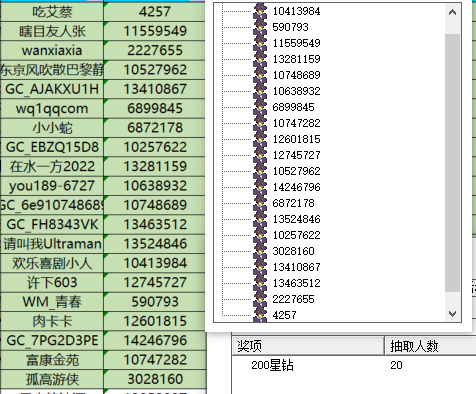The image size is (476, 394).
Task: Select the person icon next to 11559549 in list
Action: [x=260, y=43]
